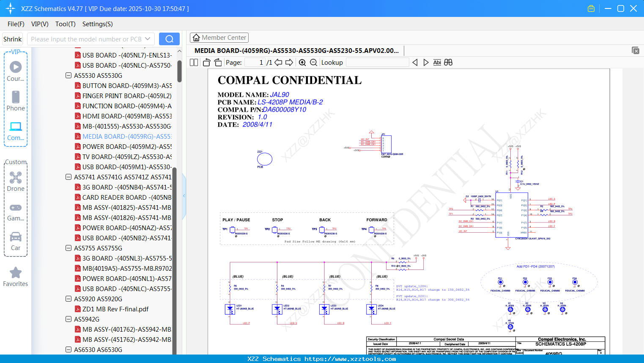
Task: Open MB ASSY-(401762)-AS5942 file
Action: [x=123, y=329]
